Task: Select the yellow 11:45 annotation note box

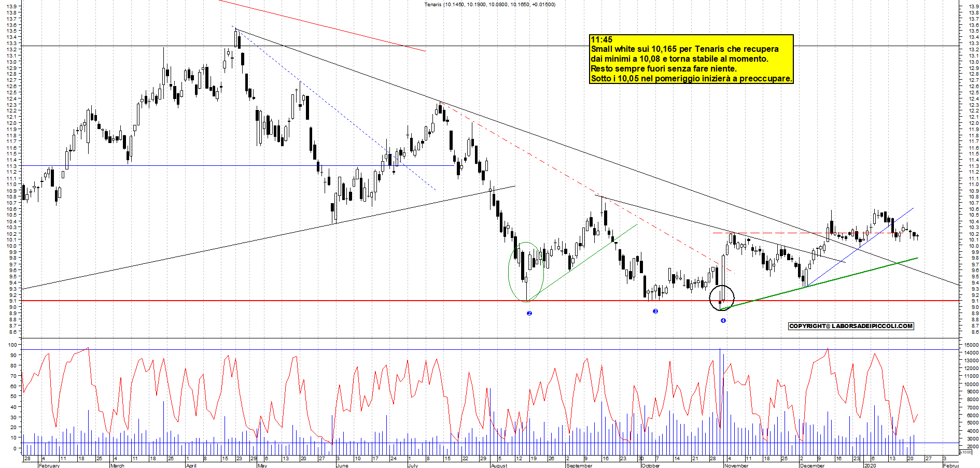Action: coord(691,59)
